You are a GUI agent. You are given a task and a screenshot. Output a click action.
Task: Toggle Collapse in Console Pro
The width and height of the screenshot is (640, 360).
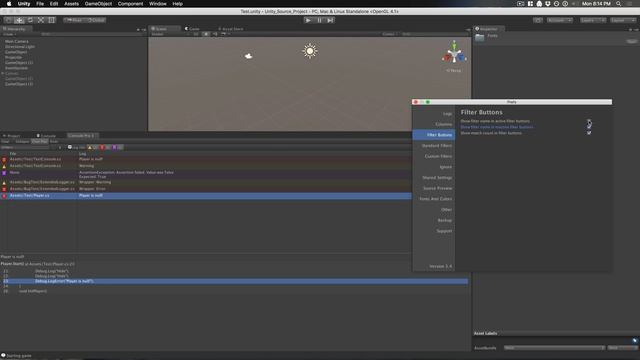point(22,142)
